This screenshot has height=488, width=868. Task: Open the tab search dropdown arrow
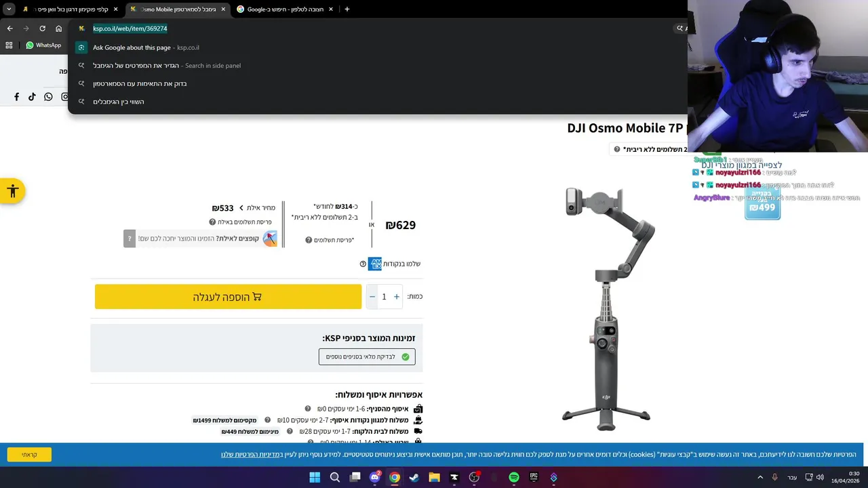9,9
